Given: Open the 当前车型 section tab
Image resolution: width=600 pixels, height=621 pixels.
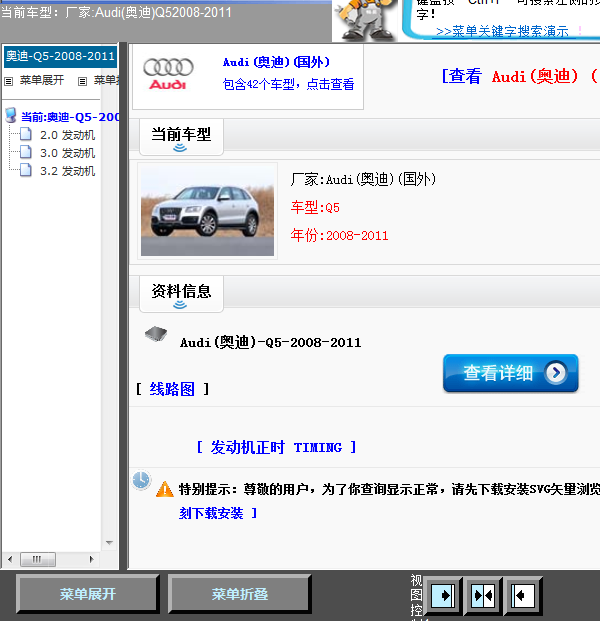Looking at the screenshot, I should point(181,137).
